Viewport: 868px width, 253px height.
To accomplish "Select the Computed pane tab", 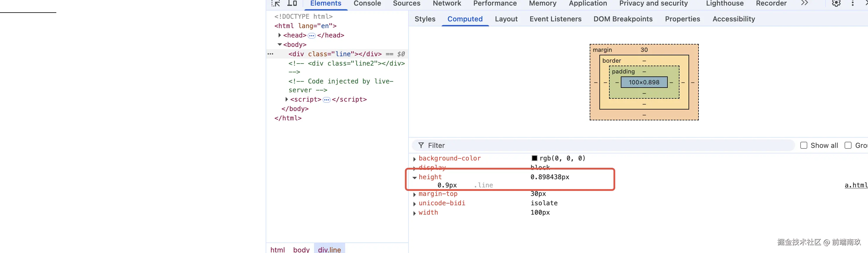I will pyautogui.click(x=465, y=19).
